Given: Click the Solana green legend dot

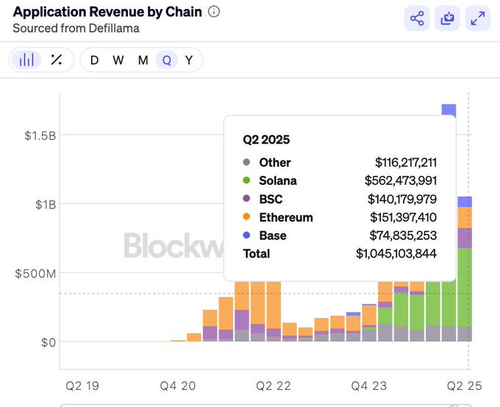Looking at the screenshot, I should click(247, 180).
